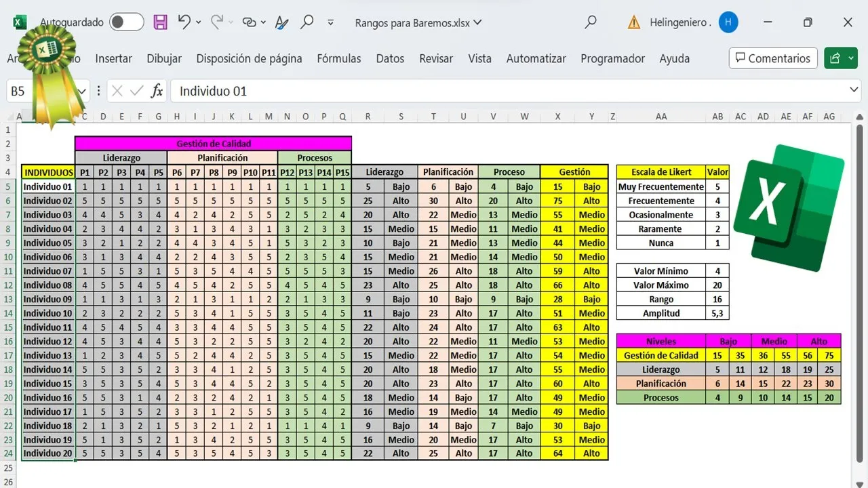Select the gray Liderazgo group header above P1-P5
The width and height of the screenshot is (868, 488).
point(121,158)
